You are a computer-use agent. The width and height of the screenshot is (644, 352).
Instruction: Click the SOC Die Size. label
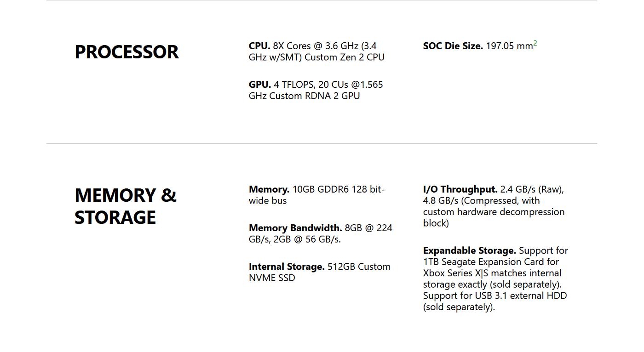point(453,46)
